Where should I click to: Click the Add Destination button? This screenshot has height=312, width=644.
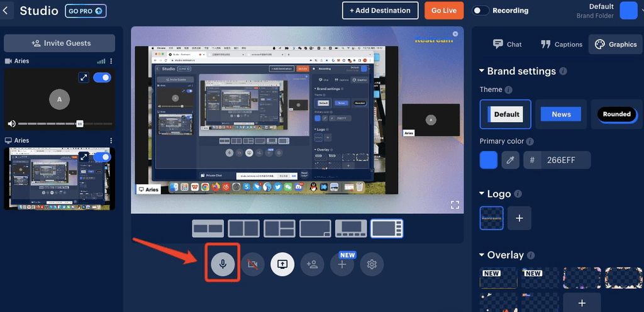pyautogui.click(x=380, y=10)
